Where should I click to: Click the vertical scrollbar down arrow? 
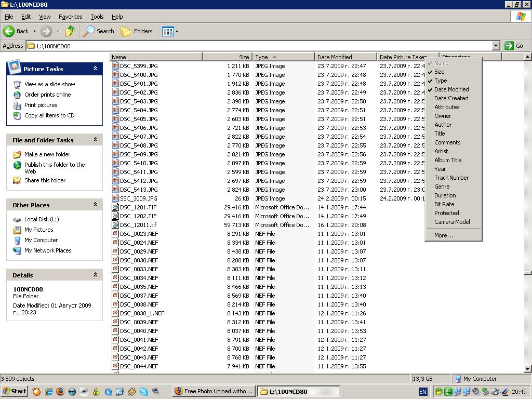528,369
